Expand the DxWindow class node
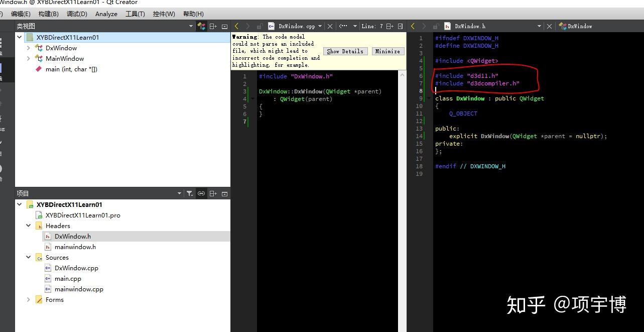The height and width of the screenshot is (332, 644). point(29,48)
